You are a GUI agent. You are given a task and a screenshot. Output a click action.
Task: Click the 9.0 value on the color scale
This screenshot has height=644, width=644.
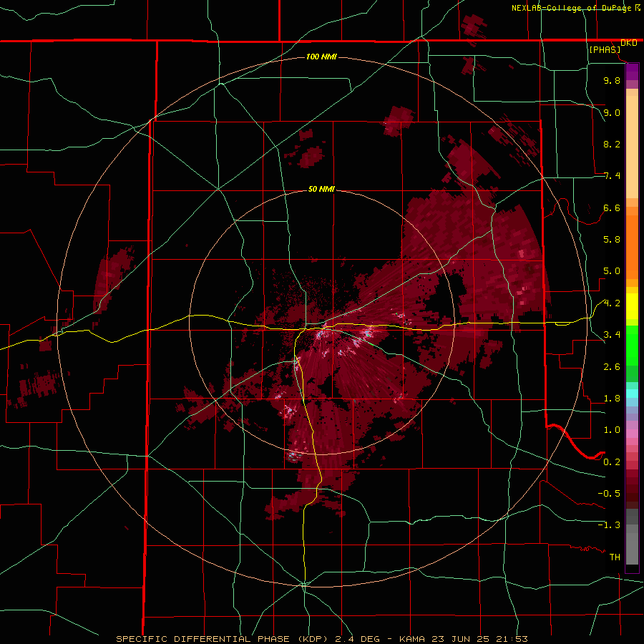pos(612,112)
